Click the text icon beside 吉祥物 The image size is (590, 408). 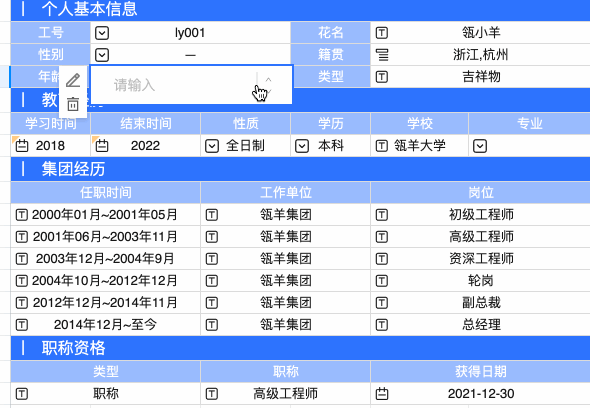(382, 77)
